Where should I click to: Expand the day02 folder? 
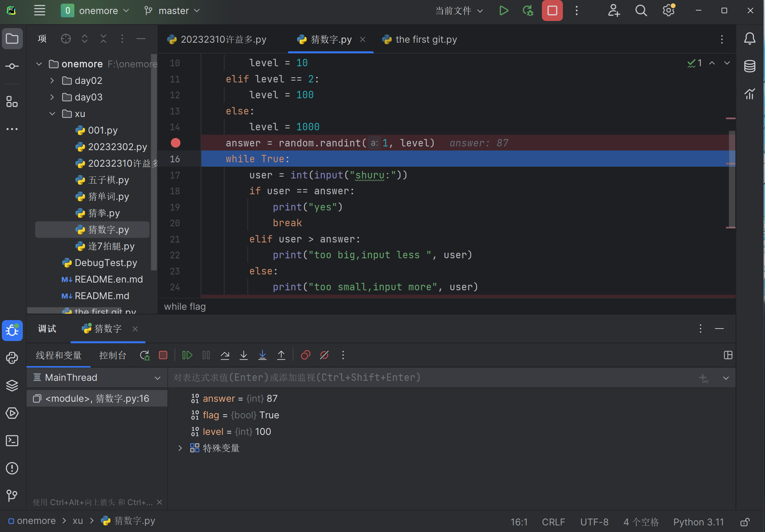tap(52, 81)
